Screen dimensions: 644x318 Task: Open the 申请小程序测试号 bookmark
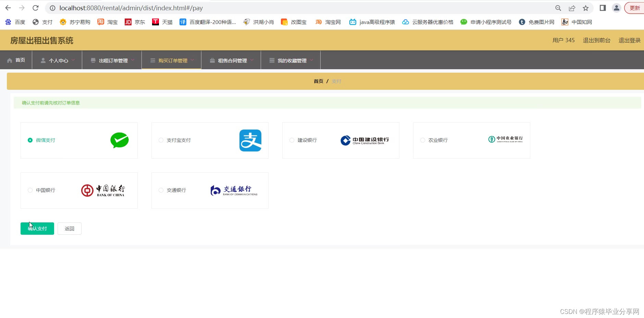[486, 22]
